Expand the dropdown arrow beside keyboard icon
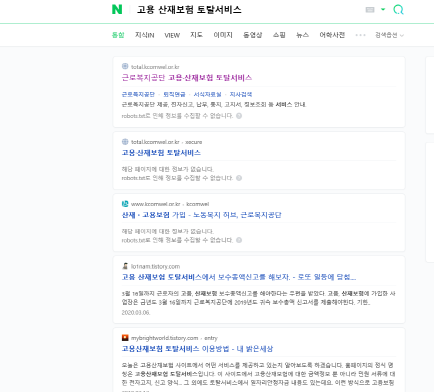This screenshot has width=434, height=392. [383, 9]
